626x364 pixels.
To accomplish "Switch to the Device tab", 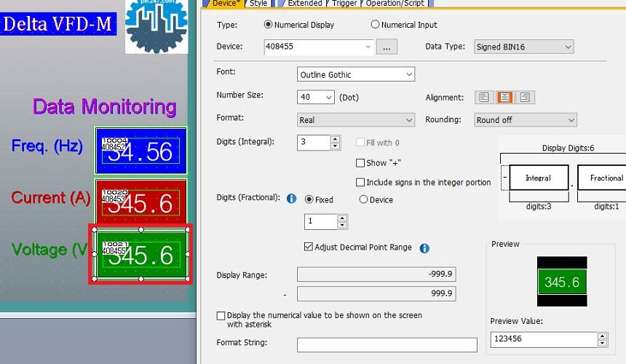I will [225, 3].
